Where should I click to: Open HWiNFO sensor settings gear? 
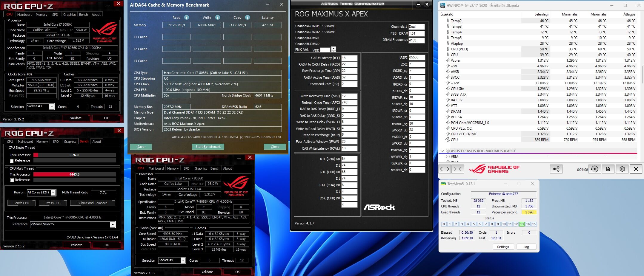[x=622, y=169]
